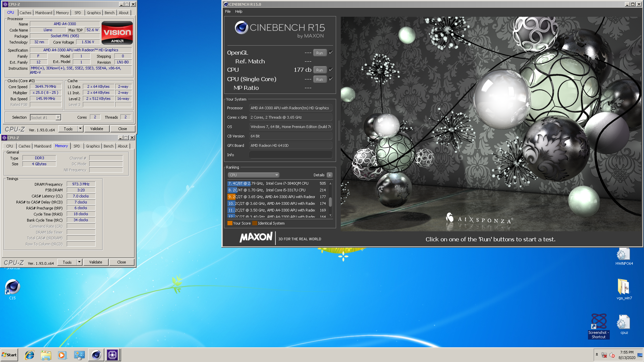Click Validate in top CPU-Z window
The height and width of the screenshot is (362, 644).
click(97, 129)
